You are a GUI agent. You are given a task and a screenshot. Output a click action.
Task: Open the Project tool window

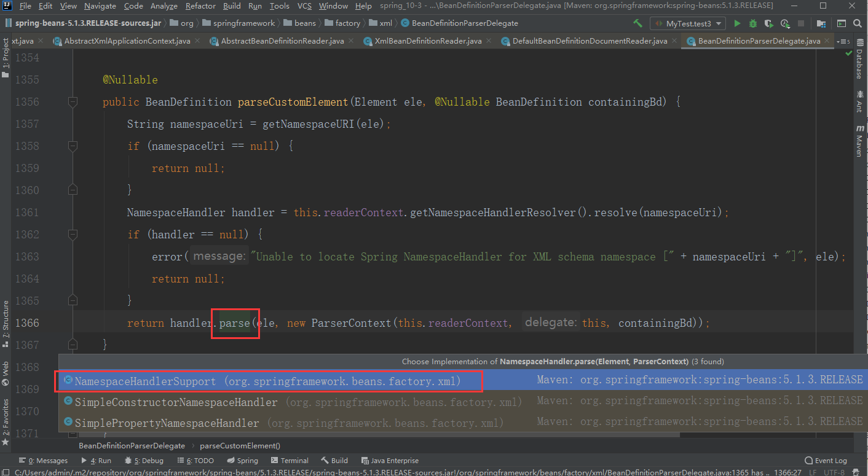click(x=6, y=58)
